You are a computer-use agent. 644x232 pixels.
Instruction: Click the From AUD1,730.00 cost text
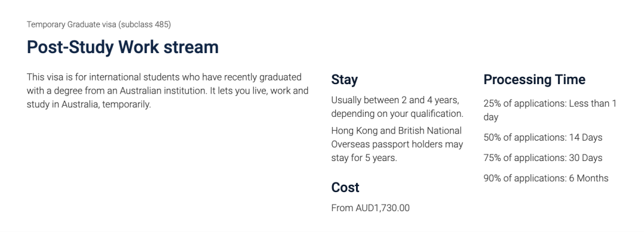[x=370, y=208]
